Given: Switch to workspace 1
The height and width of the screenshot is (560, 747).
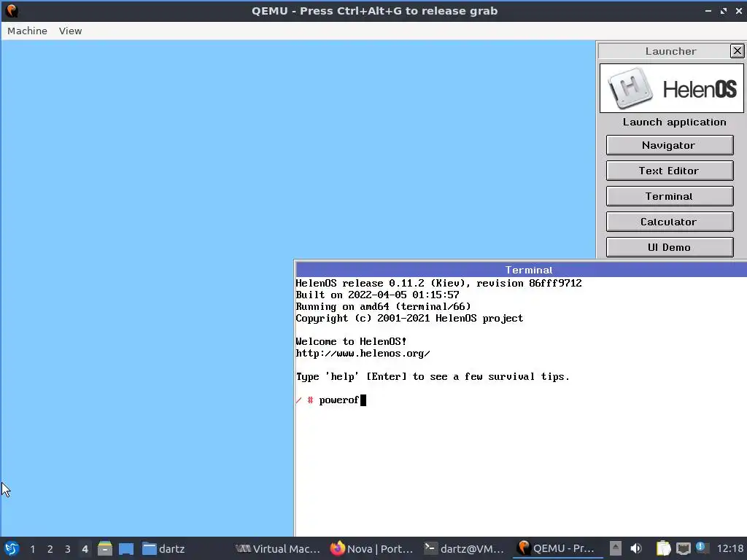Looking at the screenshot, I should [x=32, y=549].
